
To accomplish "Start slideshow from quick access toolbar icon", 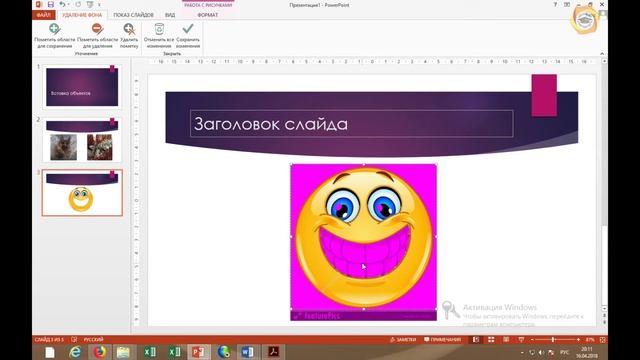I will [90, 4].
